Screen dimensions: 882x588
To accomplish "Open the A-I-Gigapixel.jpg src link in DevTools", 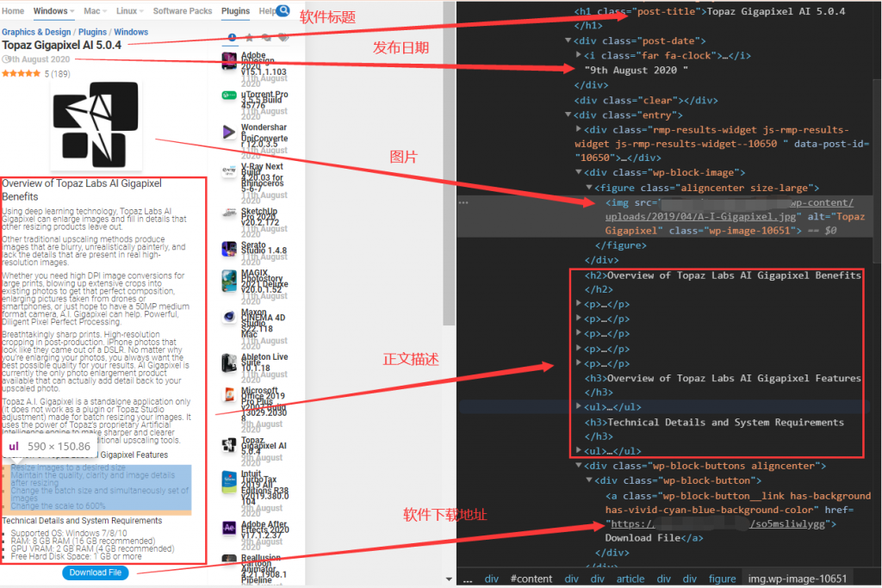I will (x=700, y=216).
